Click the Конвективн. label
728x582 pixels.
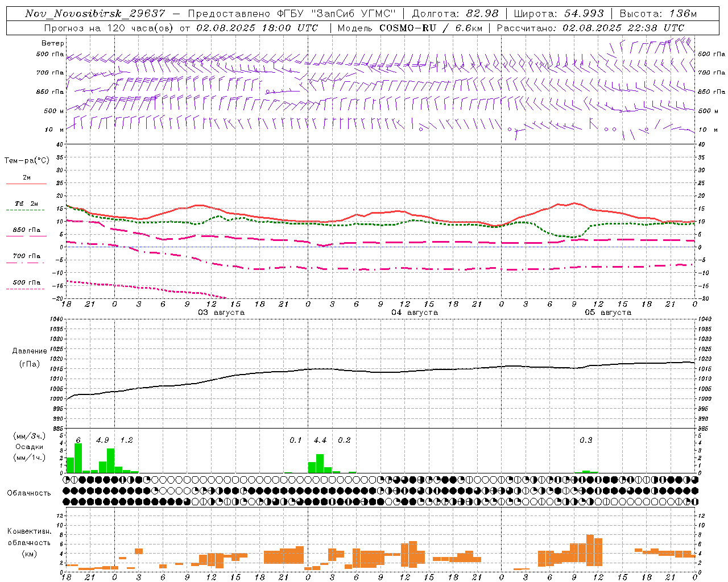coord(29,531)
